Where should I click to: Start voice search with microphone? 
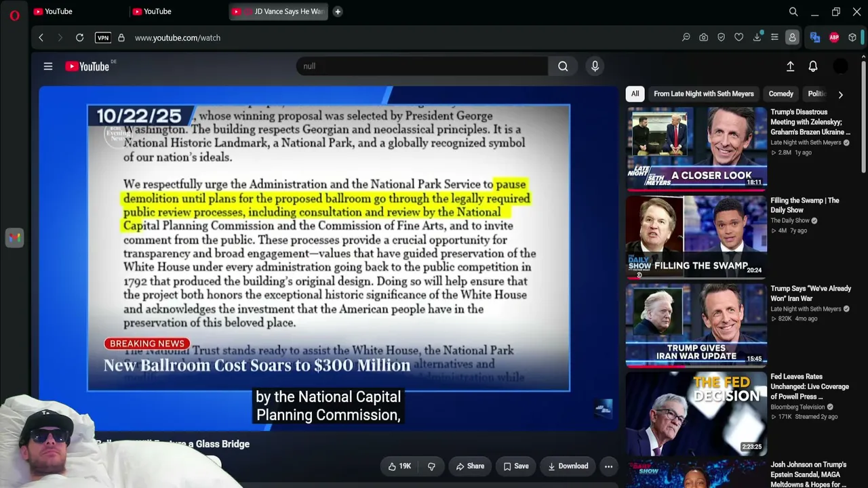[x=595, y=66]
